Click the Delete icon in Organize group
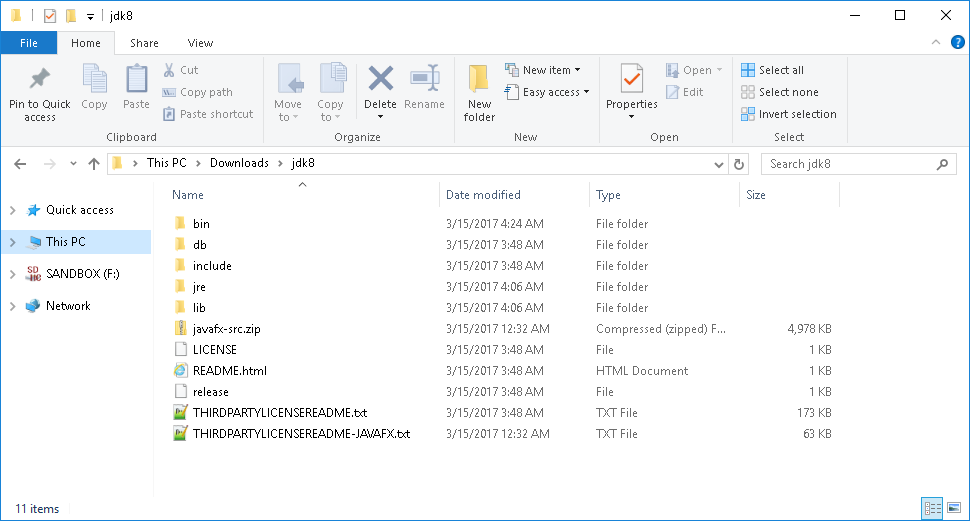Image resolution: width=970 pixels, height=521 pixels. 380,79
